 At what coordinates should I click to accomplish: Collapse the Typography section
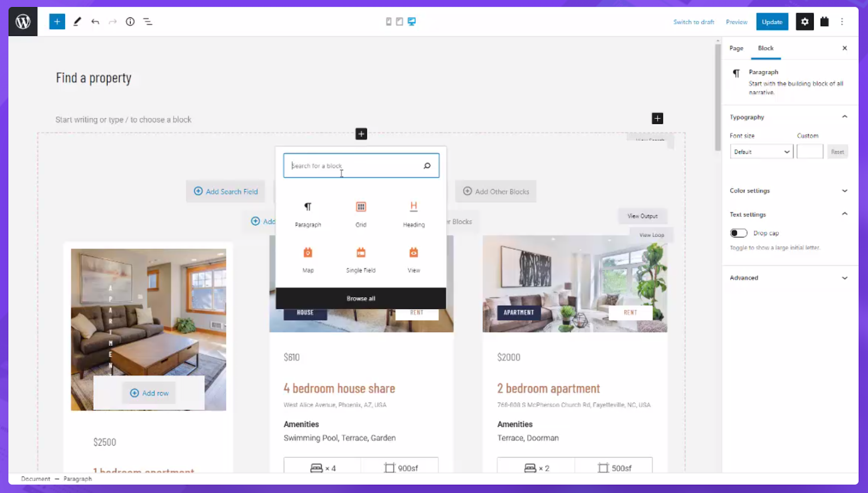point(790,117)
